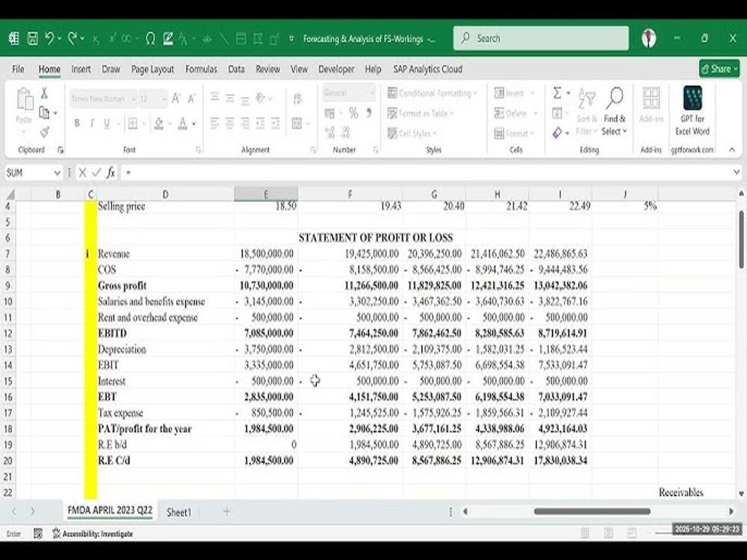Click cell with Revenue 18,500,000.00
747x560 pixels.
(x=267, y=254)
